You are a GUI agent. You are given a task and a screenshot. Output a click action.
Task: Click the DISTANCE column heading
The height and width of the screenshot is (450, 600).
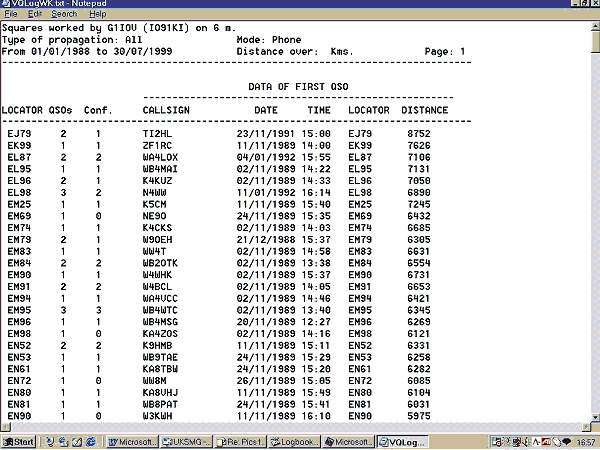point(425,110)
